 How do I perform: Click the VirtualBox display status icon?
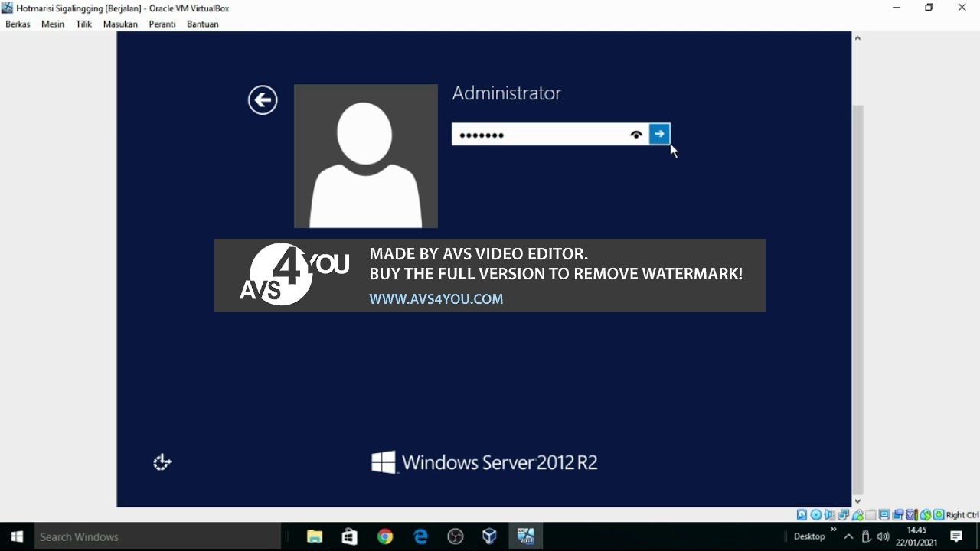point(884,515)
